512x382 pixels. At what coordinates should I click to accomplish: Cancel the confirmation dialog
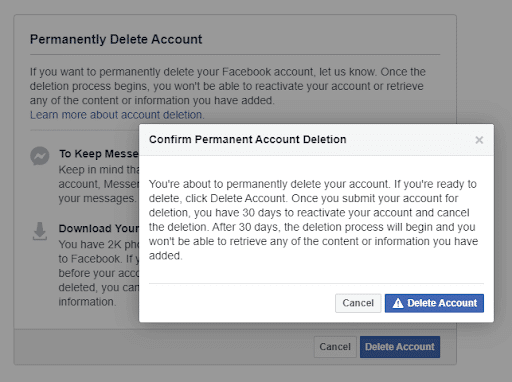point(358,303)
